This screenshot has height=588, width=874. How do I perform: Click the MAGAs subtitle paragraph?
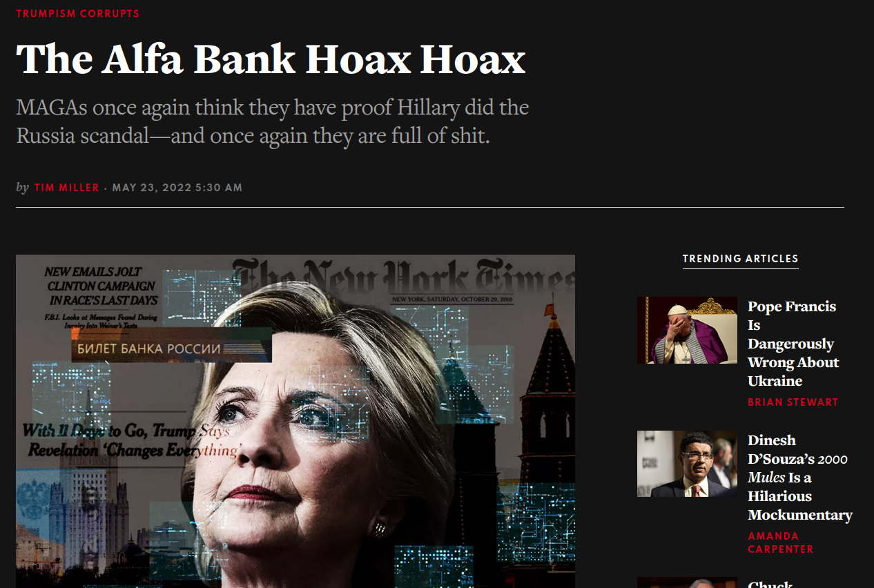(273, 121)
